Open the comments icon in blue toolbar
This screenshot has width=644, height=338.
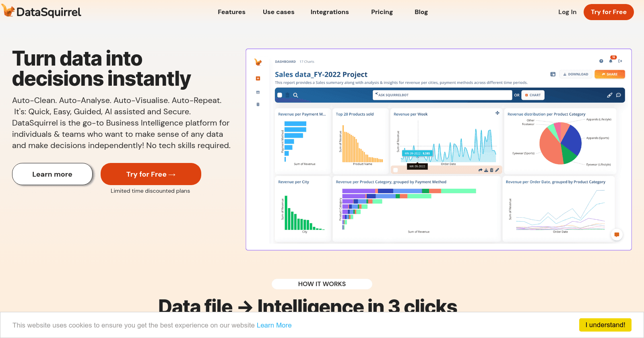coord(619,95)
